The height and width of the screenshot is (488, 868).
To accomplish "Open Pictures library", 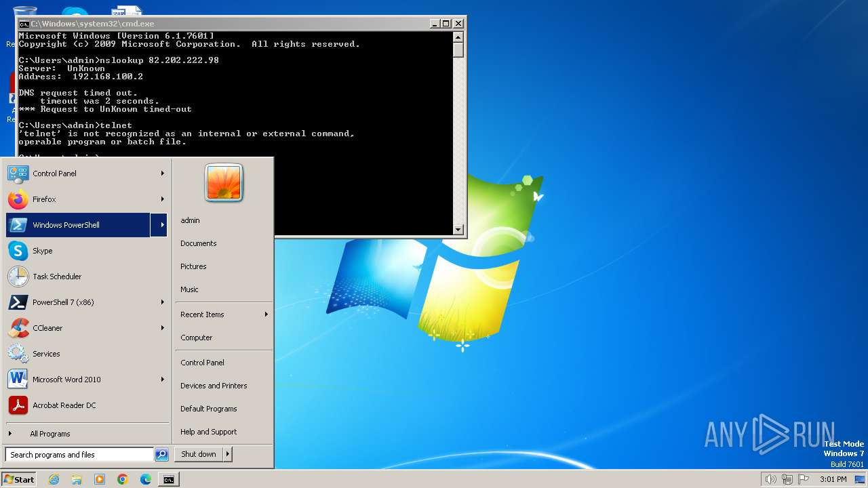I will [x=193, y=266].
